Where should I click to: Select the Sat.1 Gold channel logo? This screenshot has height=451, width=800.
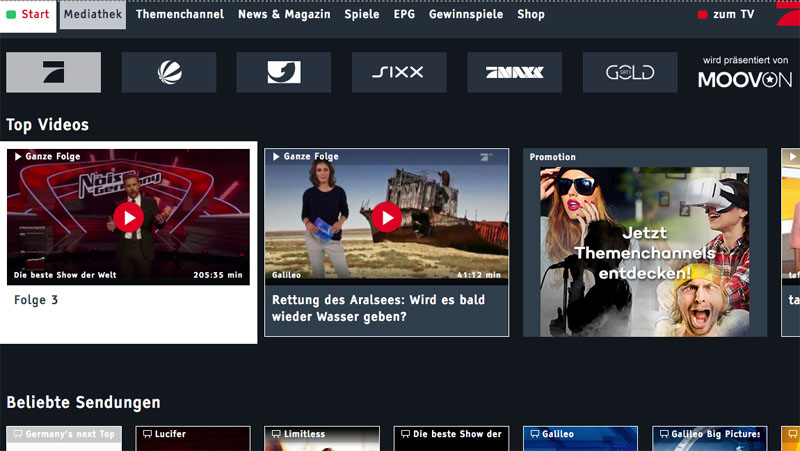pyautogui.click(x=630, y=72)
